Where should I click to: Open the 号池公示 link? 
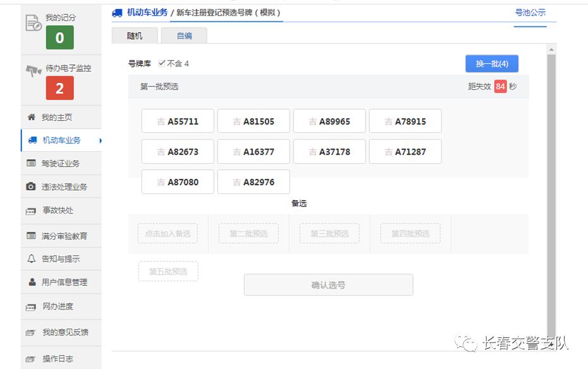pyautogui.click(x=530, y=12)
